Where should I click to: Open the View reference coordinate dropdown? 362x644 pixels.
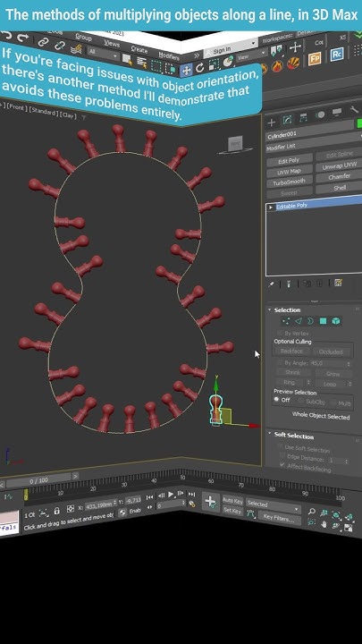click(252, 57)
